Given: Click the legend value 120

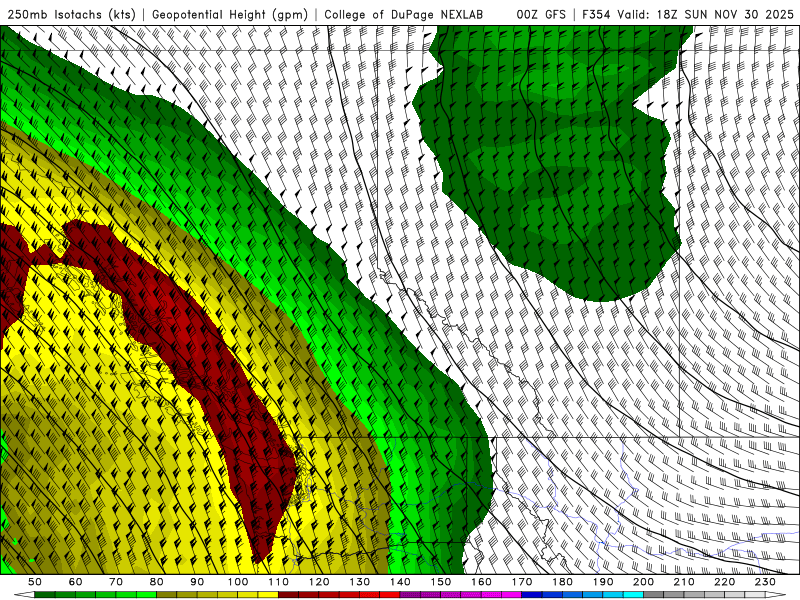Looking at the screenshot, I should click(319, 582).
